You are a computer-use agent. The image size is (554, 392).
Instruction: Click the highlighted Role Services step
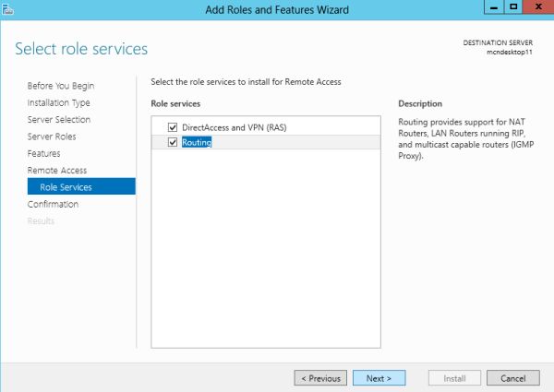click(66, 187)
